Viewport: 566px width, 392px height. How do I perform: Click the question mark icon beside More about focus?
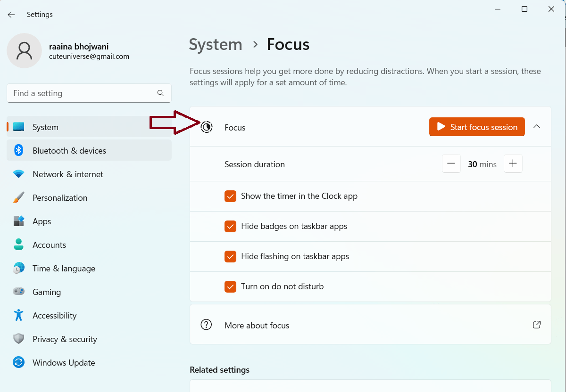(206, 325)
